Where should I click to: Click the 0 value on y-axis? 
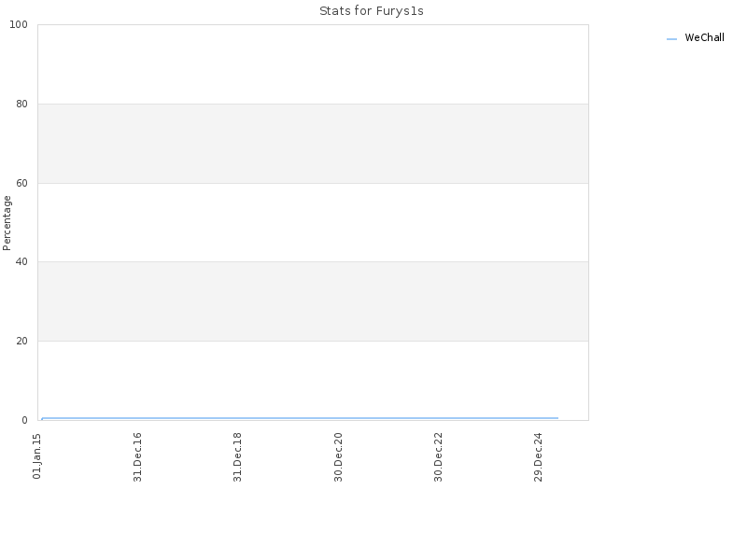point(25,421)
